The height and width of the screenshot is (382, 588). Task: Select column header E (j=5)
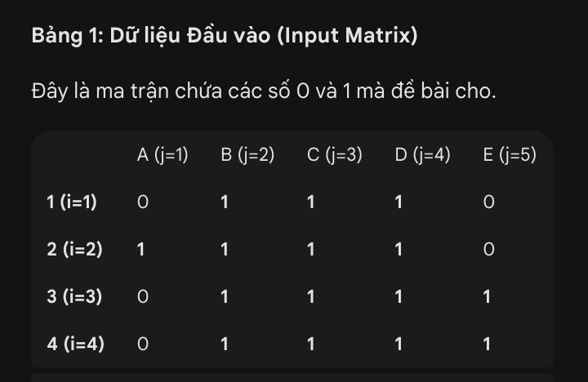tap(510, 155)
